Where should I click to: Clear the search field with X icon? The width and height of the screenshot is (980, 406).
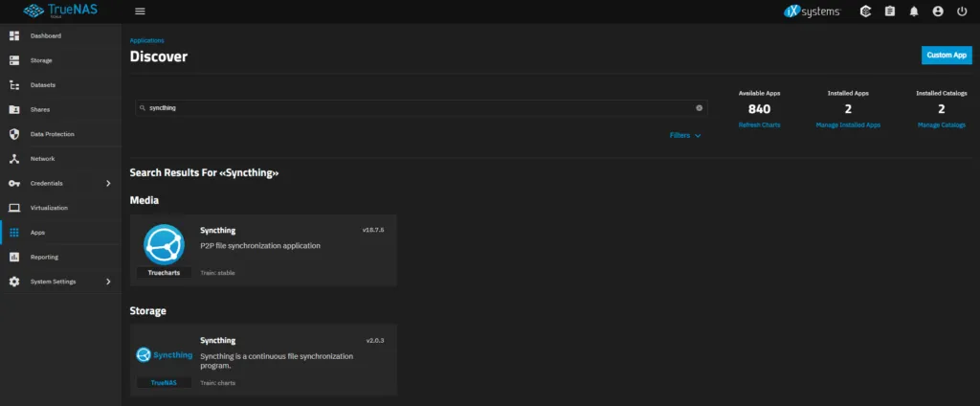pos(699,107)
